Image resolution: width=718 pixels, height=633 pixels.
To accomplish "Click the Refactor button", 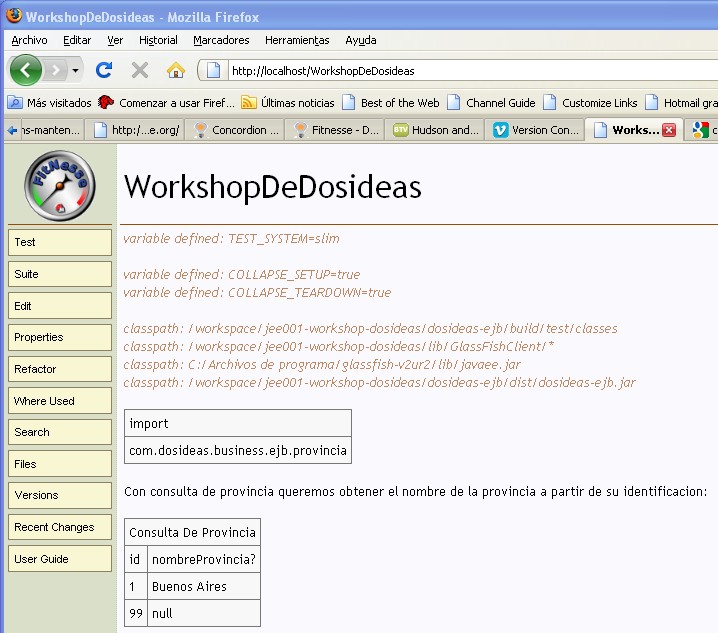I will pyautogui.click(x=60, y=369).
